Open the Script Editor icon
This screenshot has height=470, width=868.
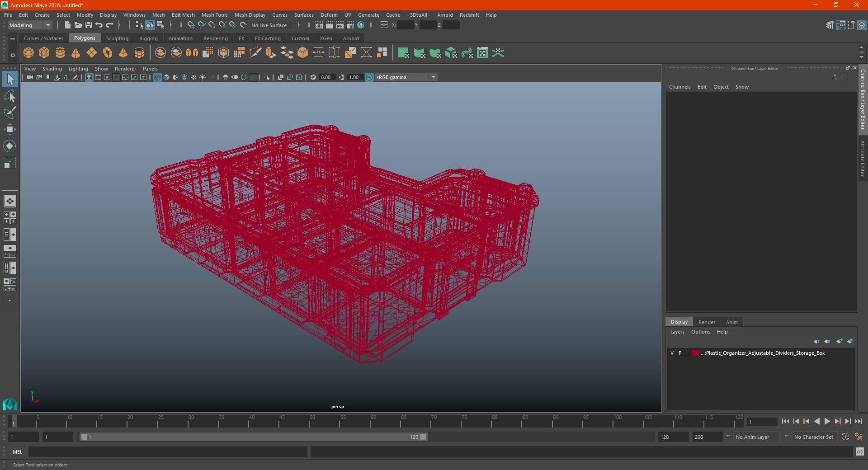pos(859,451)
